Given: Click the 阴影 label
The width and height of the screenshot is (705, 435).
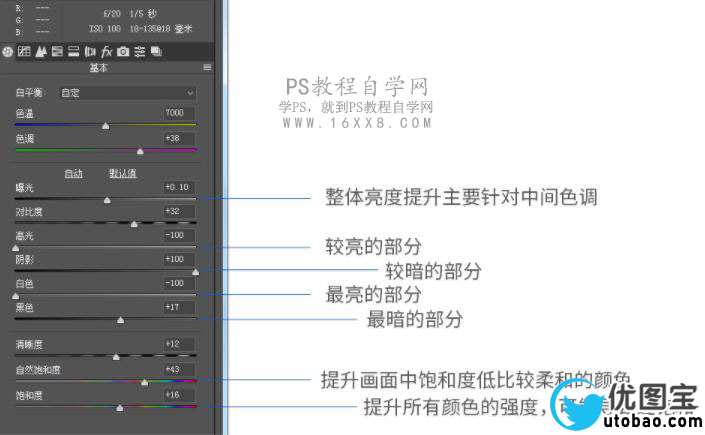Looking at the screenshot, I should point(25,260).
